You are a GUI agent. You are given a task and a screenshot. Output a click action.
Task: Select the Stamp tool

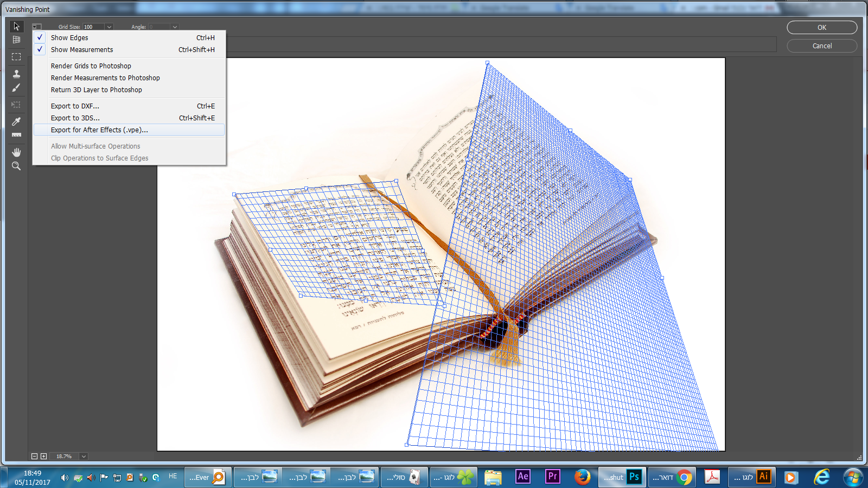tap(16, 73)
